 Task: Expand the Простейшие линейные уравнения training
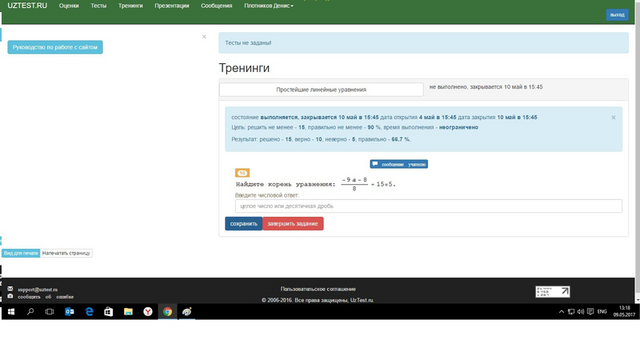[x=321, y=89]
